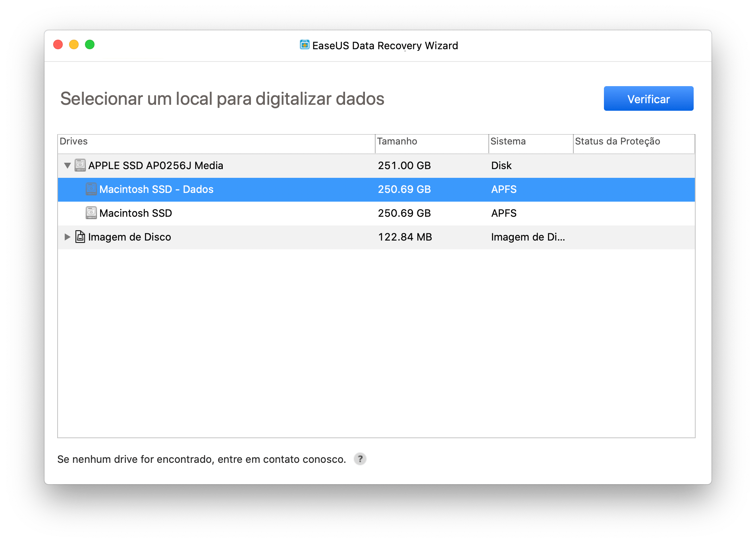Click the Verificar scan button

coord(648,98)
